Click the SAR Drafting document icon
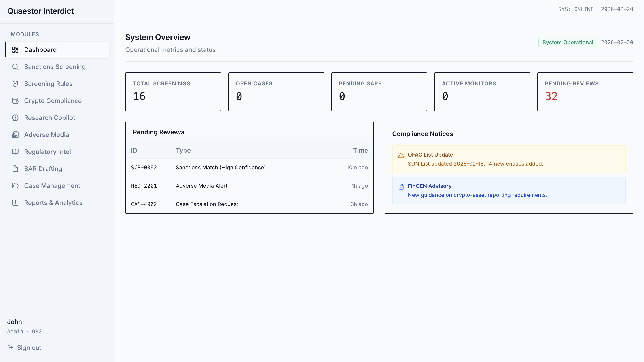The width and height of the screenshot is (644, 362). pos(15,169)
